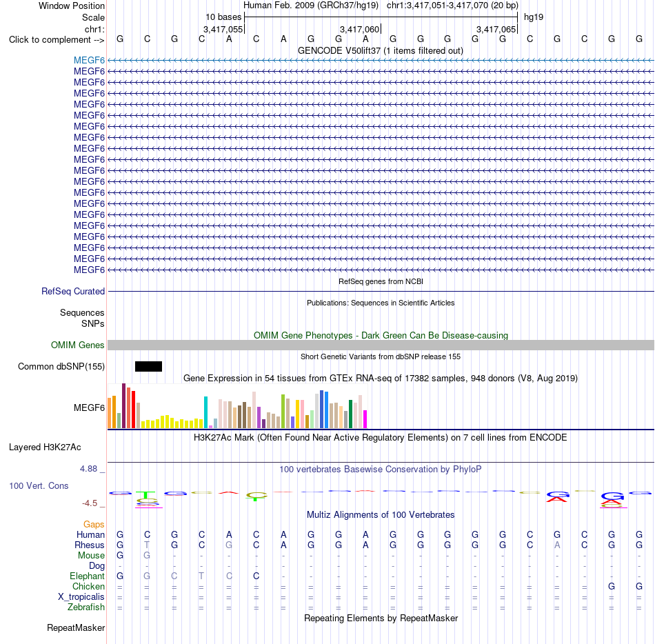Click the 3,417,055 coordinate marker
Image resolution: width=655 pixels, height=644 pixels.
pos(223,29)
